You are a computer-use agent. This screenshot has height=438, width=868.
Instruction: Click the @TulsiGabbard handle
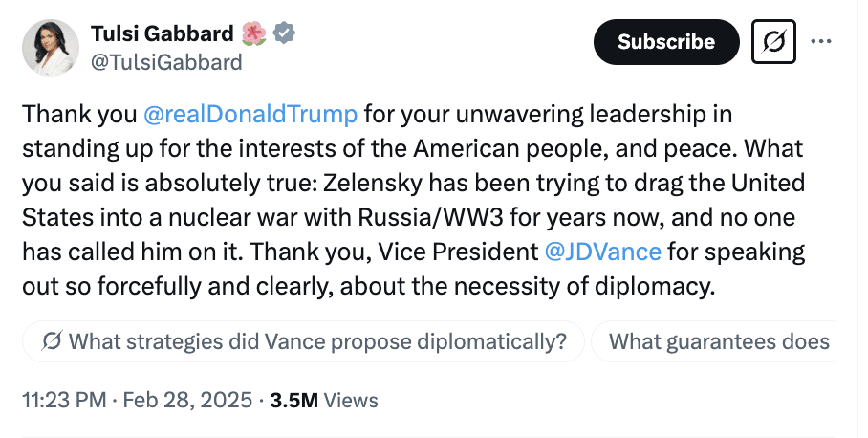166,63
